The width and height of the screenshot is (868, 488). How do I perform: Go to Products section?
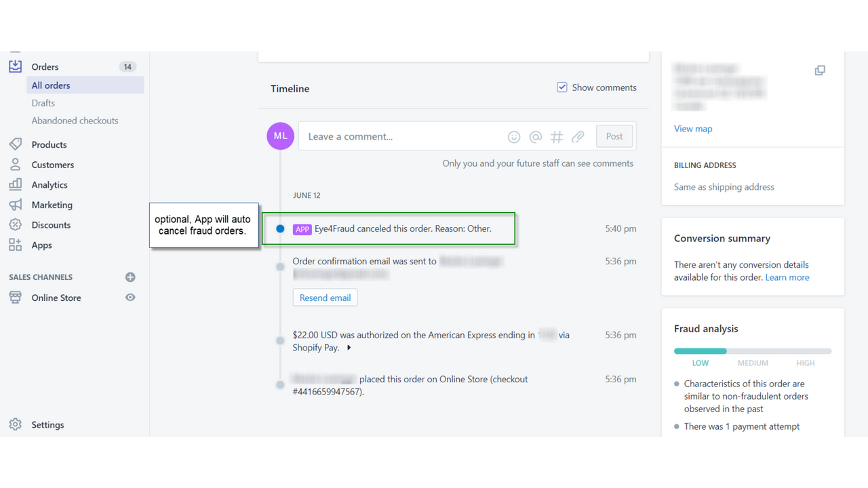[49, 144]
